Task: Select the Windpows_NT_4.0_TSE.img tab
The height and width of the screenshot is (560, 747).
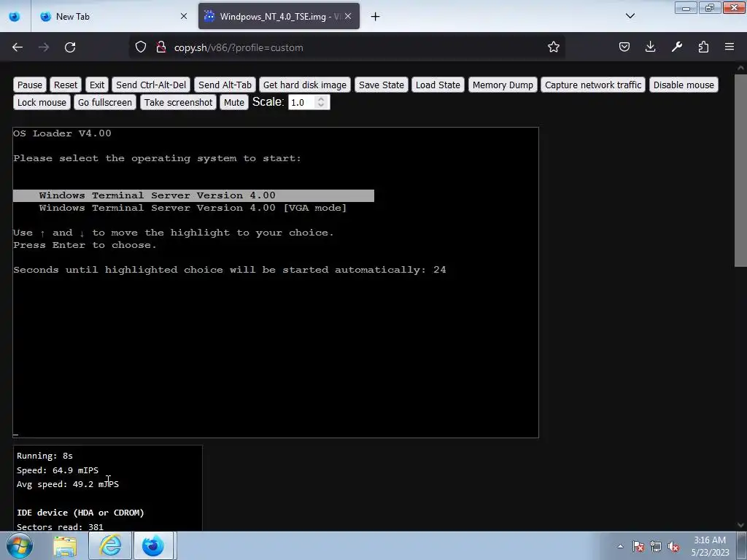Action: (x=279, y=16)
